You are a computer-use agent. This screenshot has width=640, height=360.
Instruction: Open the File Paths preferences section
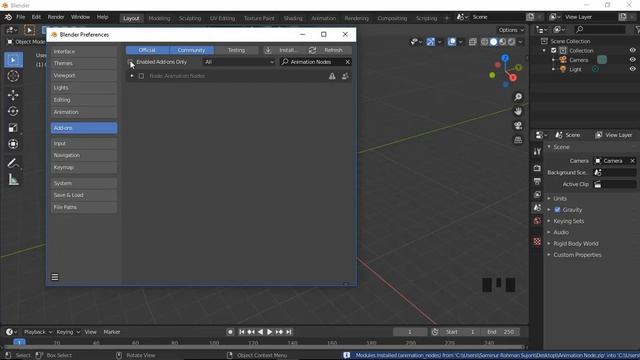[x=84, y=207]
